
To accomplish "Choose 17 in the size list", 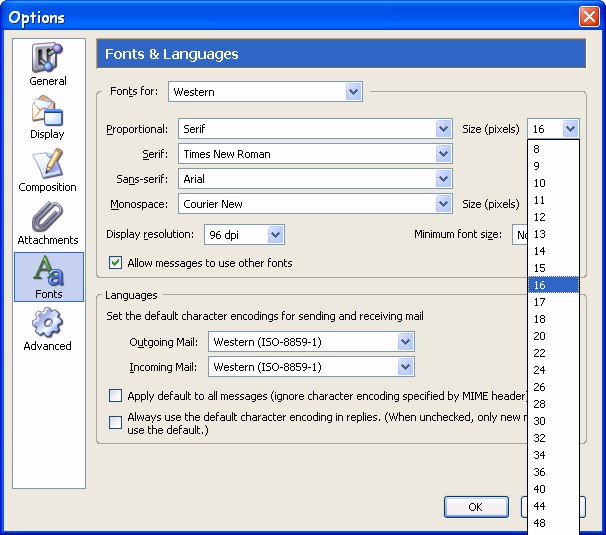I will point(553,302).
